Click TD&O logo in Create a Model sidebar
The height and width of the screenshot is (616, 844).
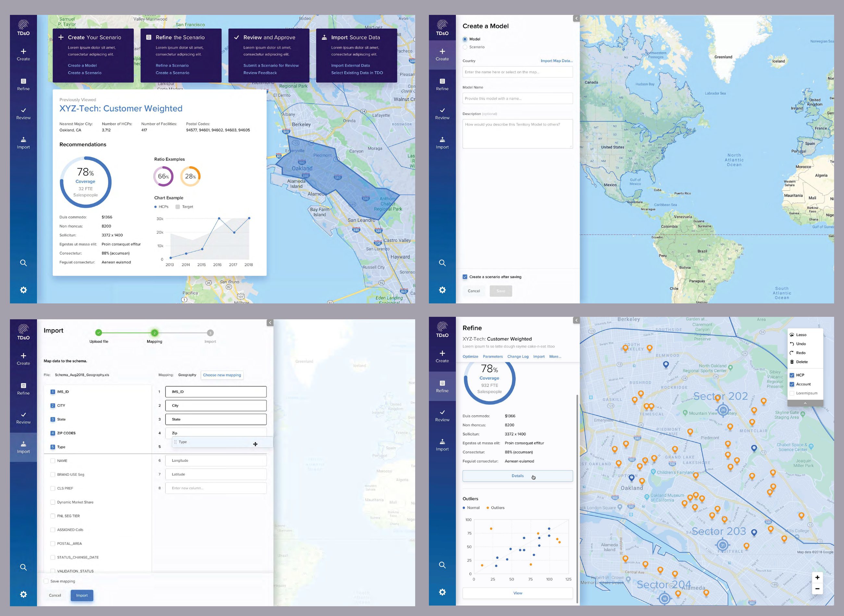[x=442, y=27]
